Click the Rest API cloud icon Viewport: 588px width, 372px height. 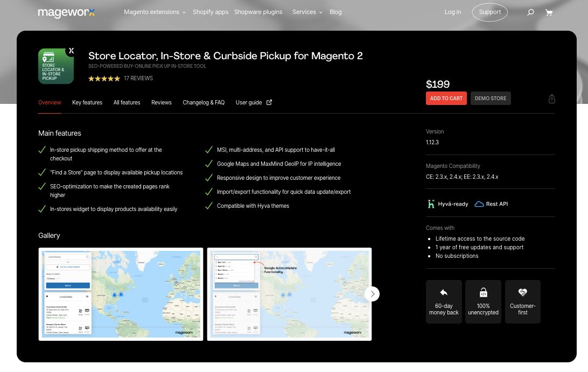tap(479, 204)
